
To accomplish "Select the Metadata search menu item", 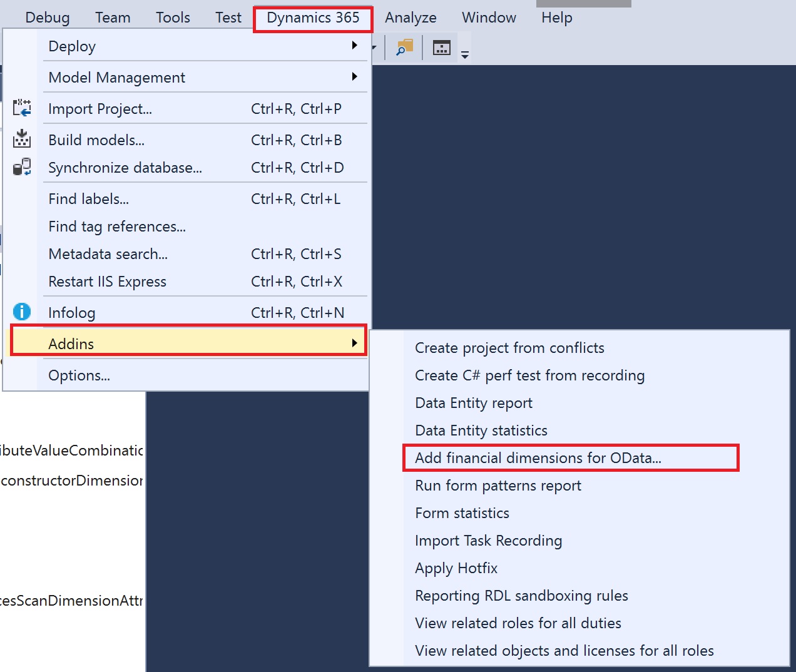I will [108, 254].
